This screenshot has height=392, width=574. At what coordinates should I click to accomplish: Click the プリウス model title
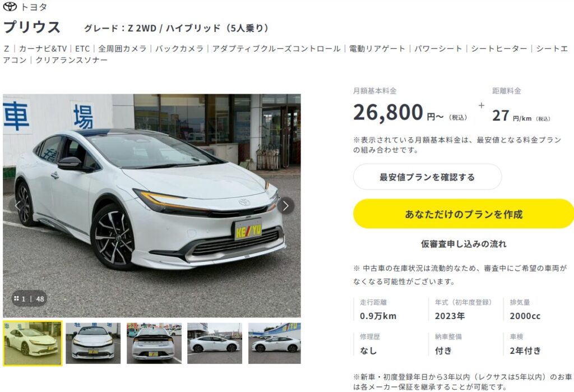point(32,27)
